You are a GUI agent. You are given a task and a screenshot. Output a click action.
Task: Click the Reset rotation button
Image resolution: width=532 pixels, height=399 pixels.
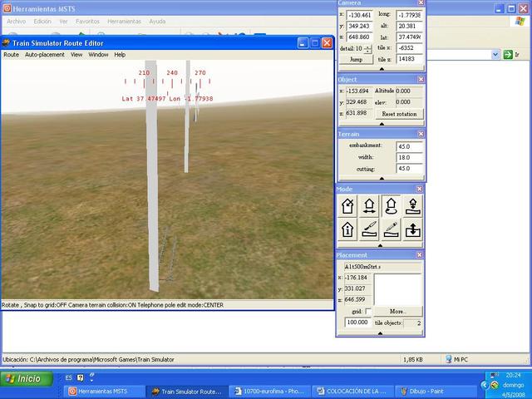400,113
